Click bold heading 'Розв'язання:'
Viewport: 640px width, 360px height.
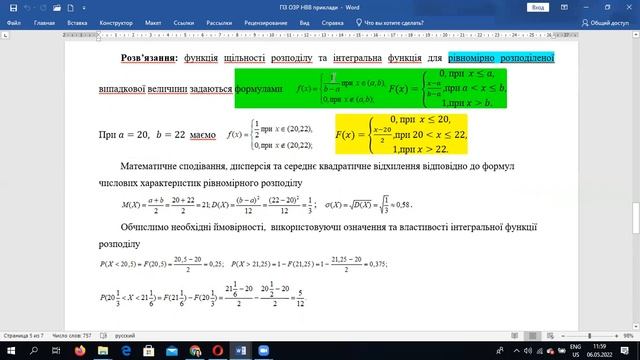pos(149,58)
